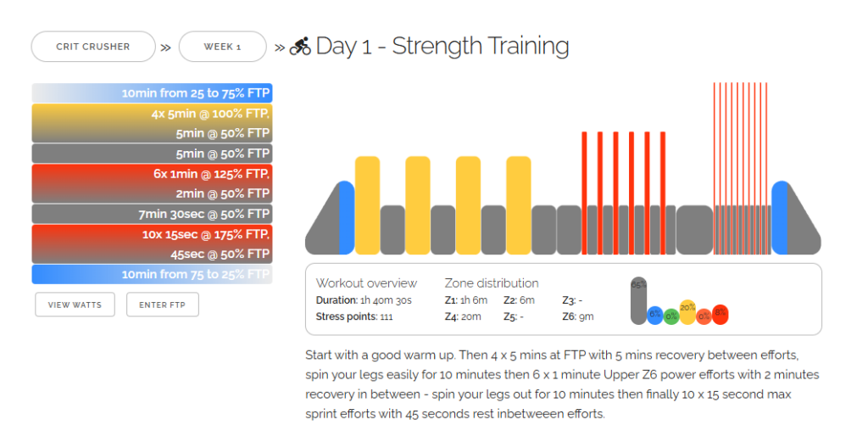Click the blue cooldown segment in chart
The width and height of the screenshot is (868, 431).
(x=780, y=218)
